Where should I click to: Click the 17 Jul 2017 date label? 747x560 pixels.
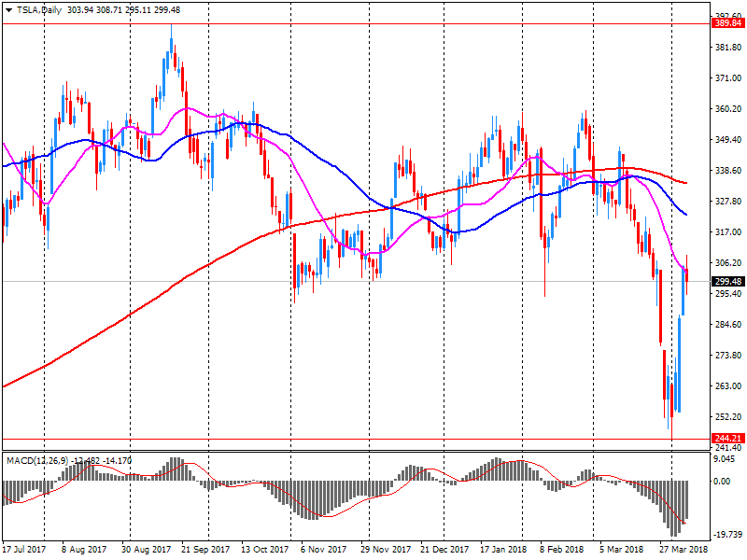[x=24, y=550]
